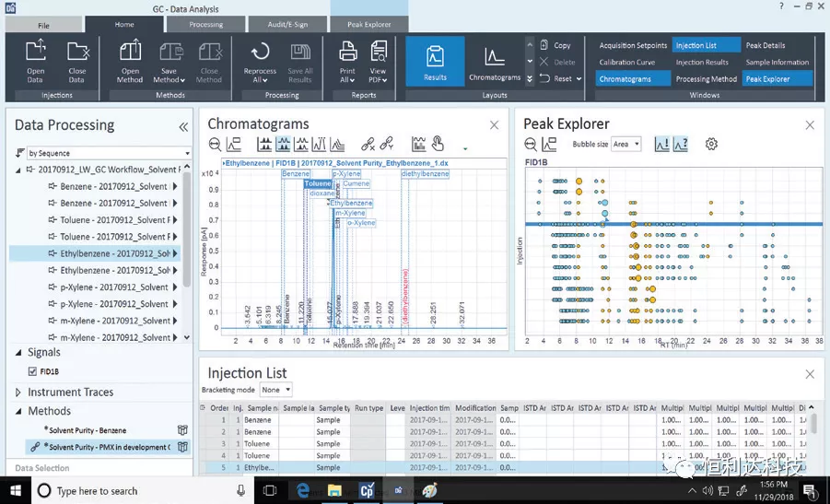Collapse the Data Processing panel
Image resolution: width=830 pixels, height=504 pixels.
point(182,127)
